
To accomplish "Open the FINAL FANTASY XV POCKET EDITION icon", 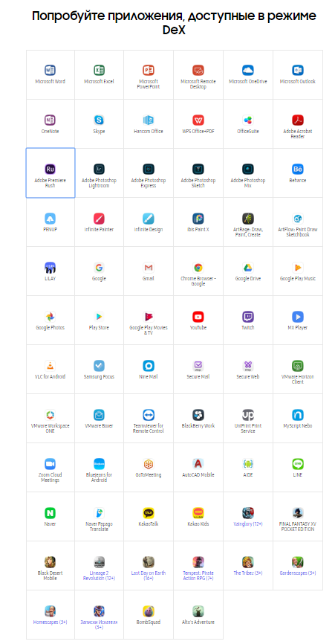I will (298, 513).
